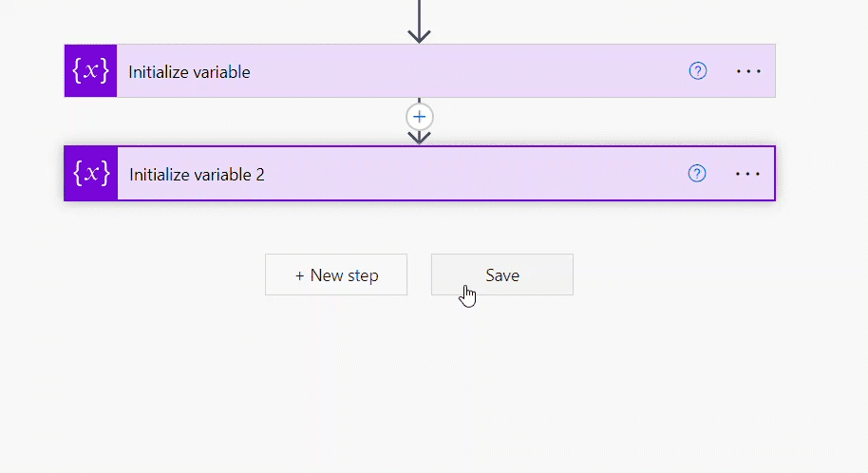Open the ellipsis menu on Initialize variable 2
The image size is (868, 473).
748,174
